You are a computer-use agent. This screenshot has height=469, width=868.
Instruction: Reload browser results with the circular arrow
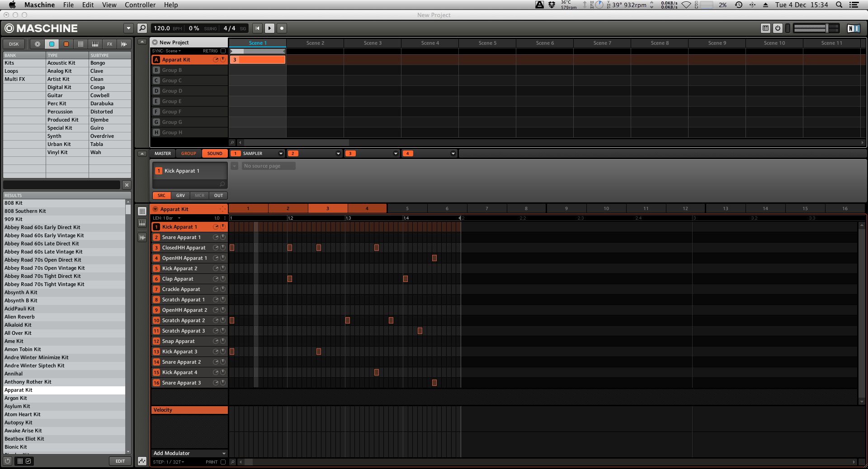pos(7,461)
